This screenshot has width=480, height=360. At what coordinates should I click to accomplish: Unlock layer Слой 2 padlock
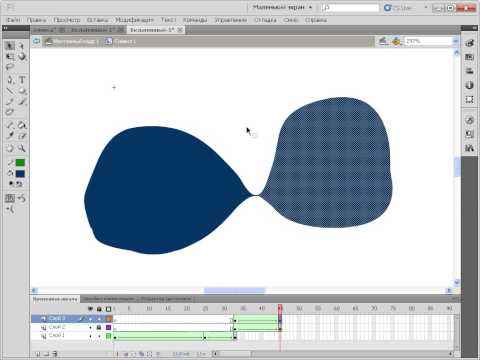tap(99, 327)
